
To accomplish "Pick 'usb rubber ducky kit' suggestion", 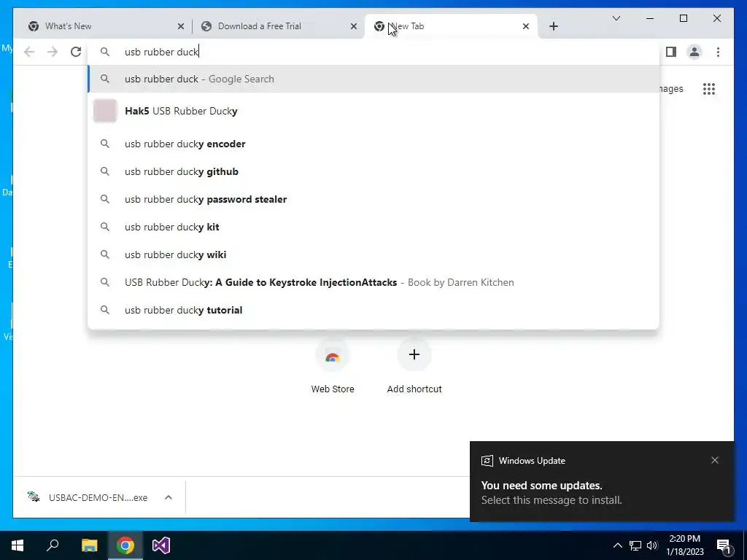I will [373, 227].
